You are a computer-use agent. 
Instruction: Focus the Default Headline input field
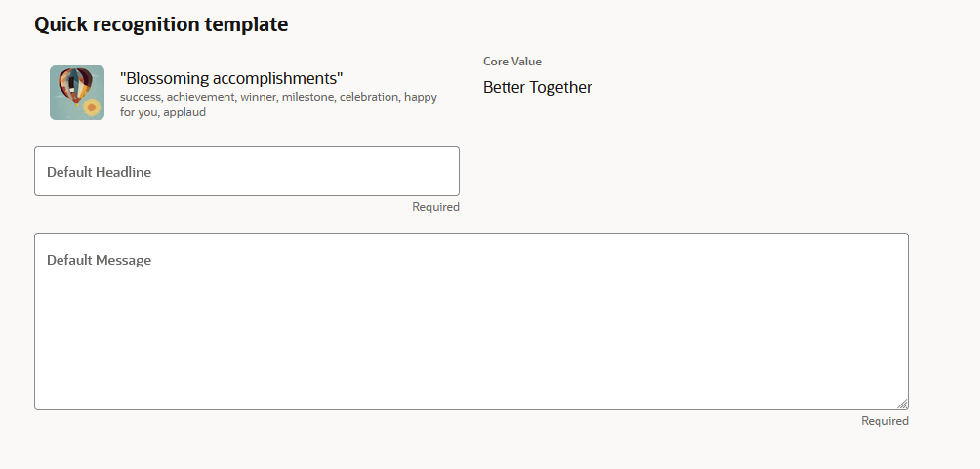[246, 171]
